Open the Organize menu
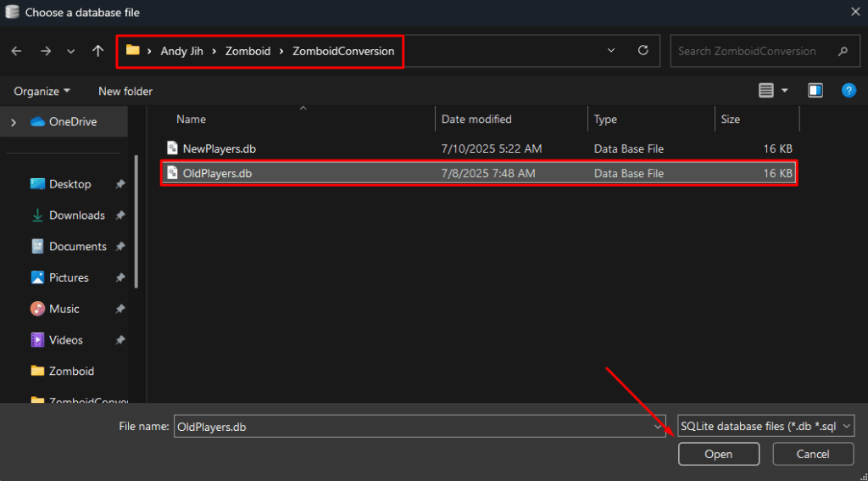Viewport: 868px width, 481px height. coord(42,91)
